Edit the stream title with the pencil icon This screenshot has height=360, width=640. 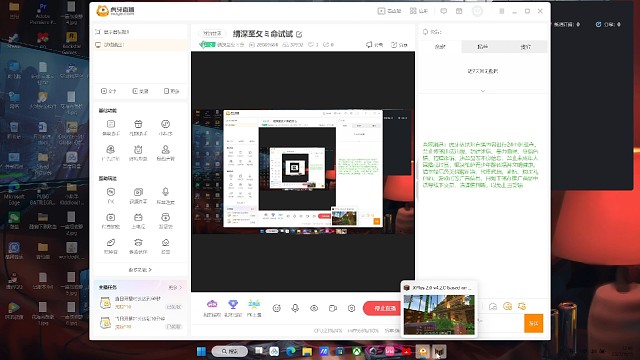[299, 34]
